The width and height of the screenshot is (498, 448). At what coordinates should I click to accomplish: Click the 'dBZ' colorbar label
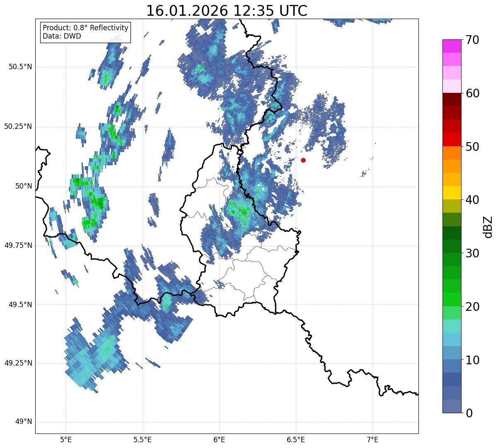(488, 226)
